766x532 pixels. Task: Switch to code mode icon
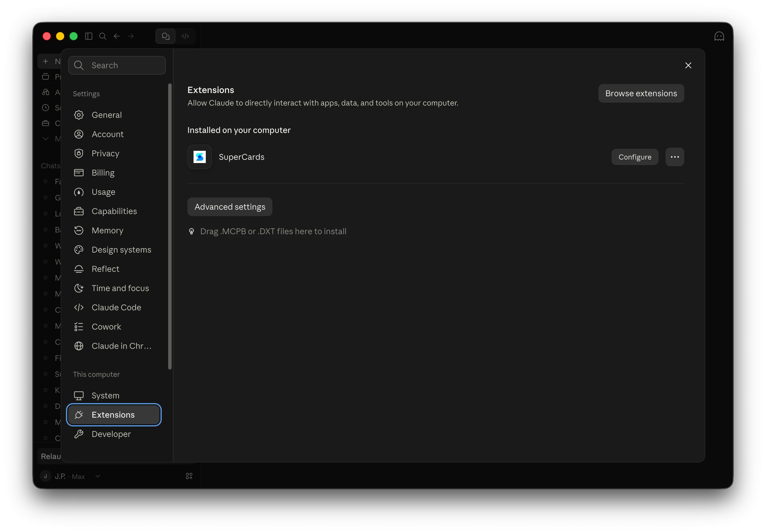[x=185, y=36]
